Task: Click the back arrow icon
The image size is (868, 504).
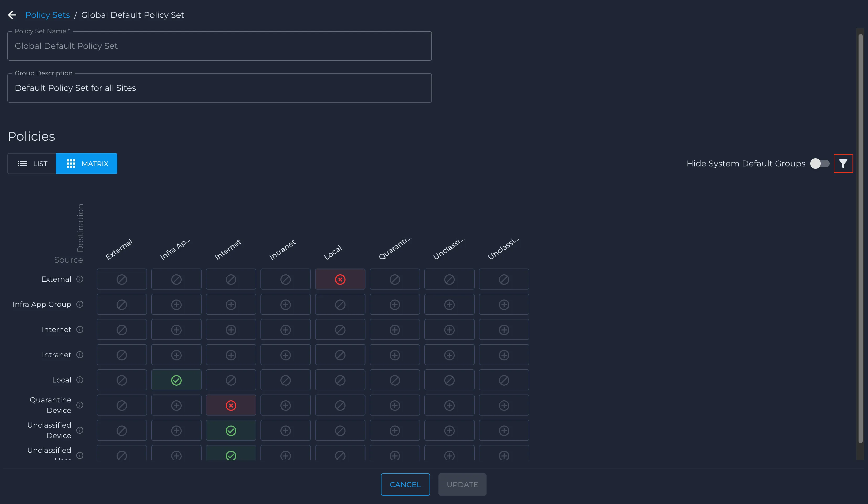Action: [x=12, y=15]
